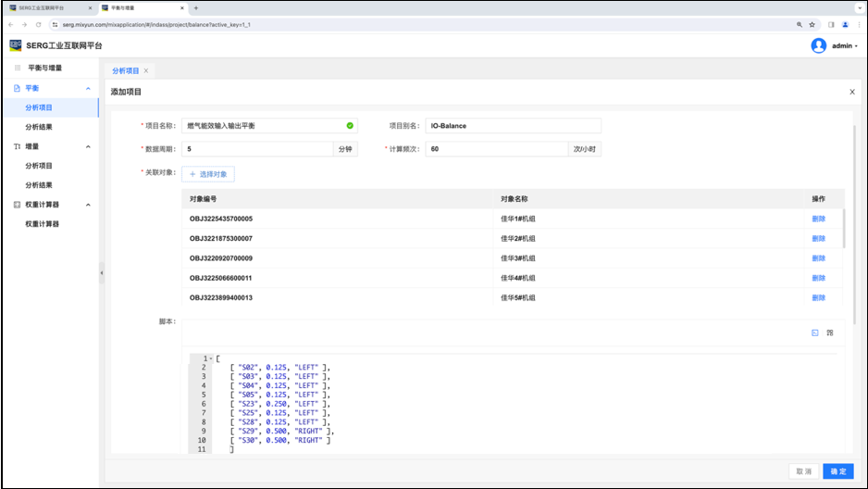The width and height of the screenshot is (868, 489).
Task: Click the sidebar menu grid icon beside 平衡与增量
Action: pos(17,68)
